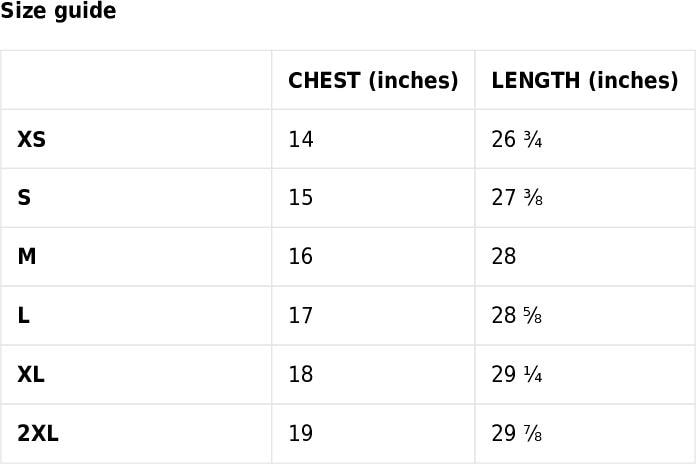Image resolution: width=696 pixels, height=464 pixels.
Task: Click the Size guide heading
Action: [x=58, y=11]
